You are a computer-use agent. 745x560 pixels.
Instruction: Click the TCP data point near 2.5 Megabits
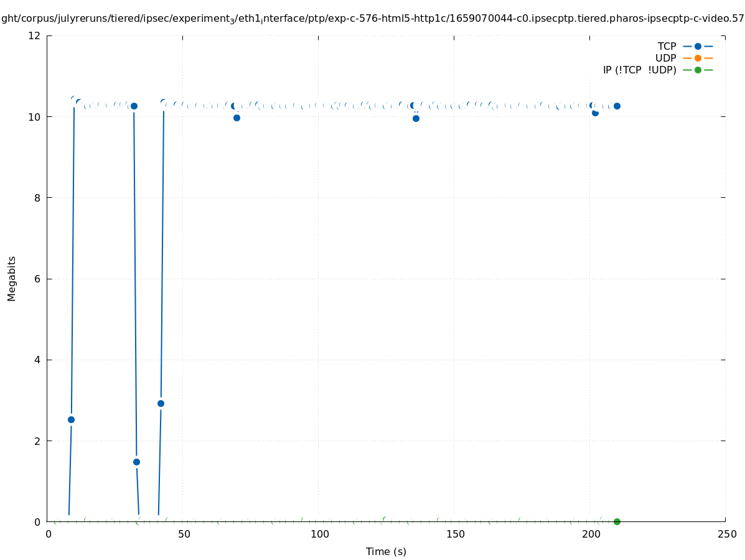[x=71, y=419]
